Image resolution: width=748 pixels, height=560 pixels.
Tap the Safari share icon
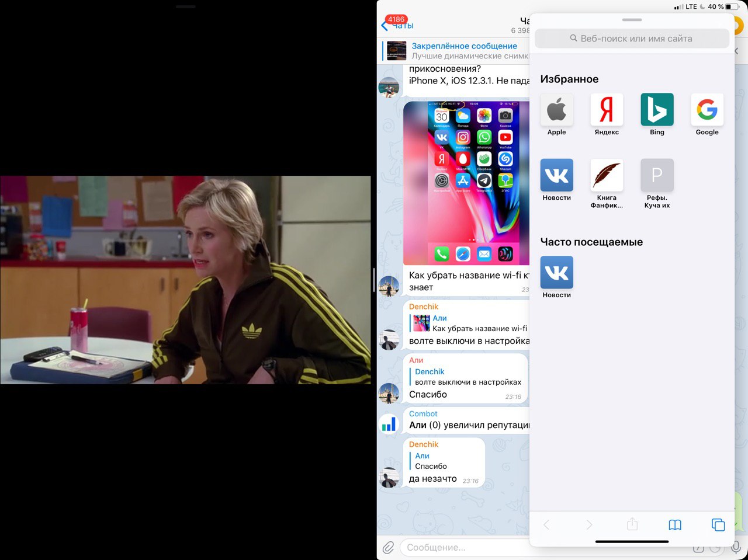point(632,524)
